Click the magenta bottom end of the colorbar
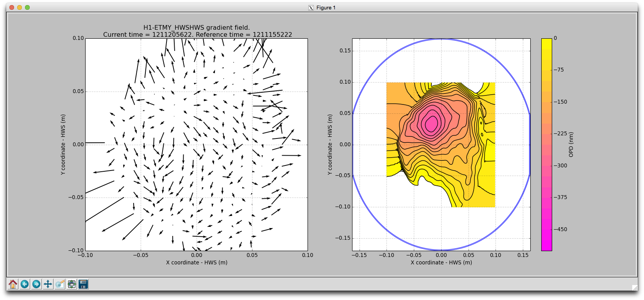 pos(546,246)
